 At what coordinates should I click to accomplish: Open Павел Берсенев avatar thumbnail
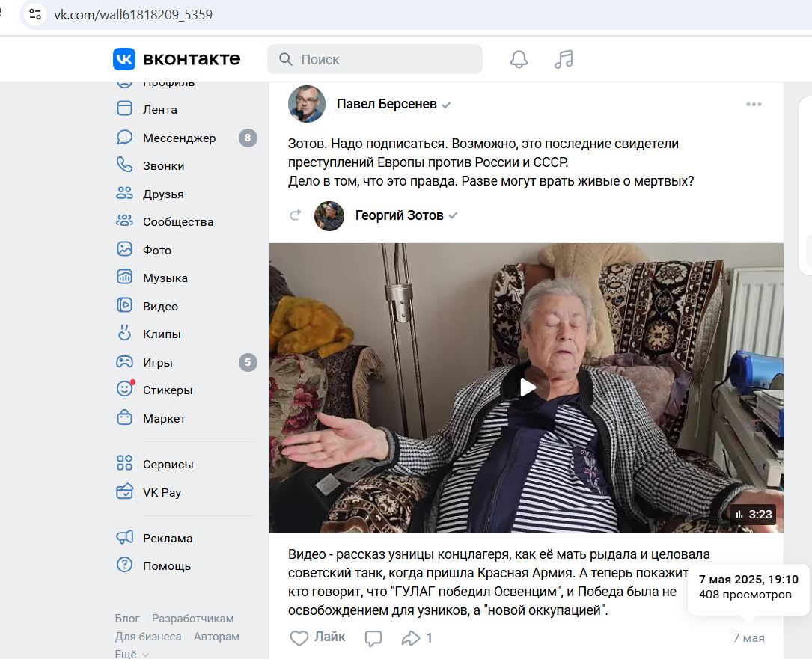pos(307,104)
